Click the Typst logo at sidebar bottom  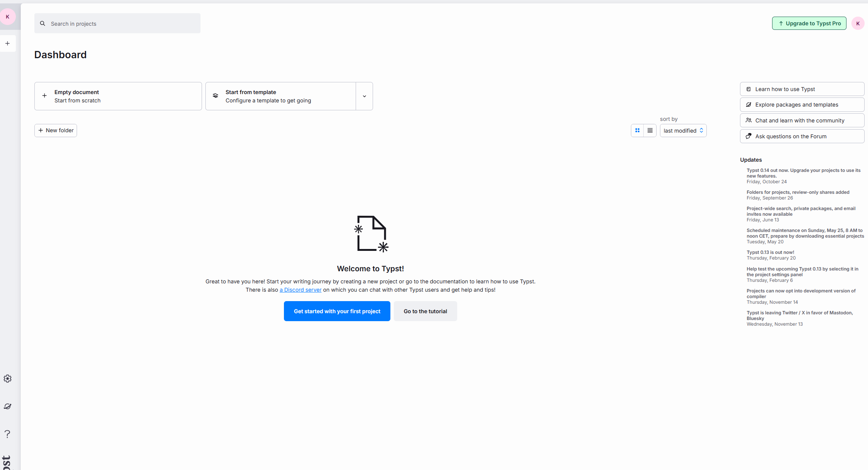(x=7, y=462)
